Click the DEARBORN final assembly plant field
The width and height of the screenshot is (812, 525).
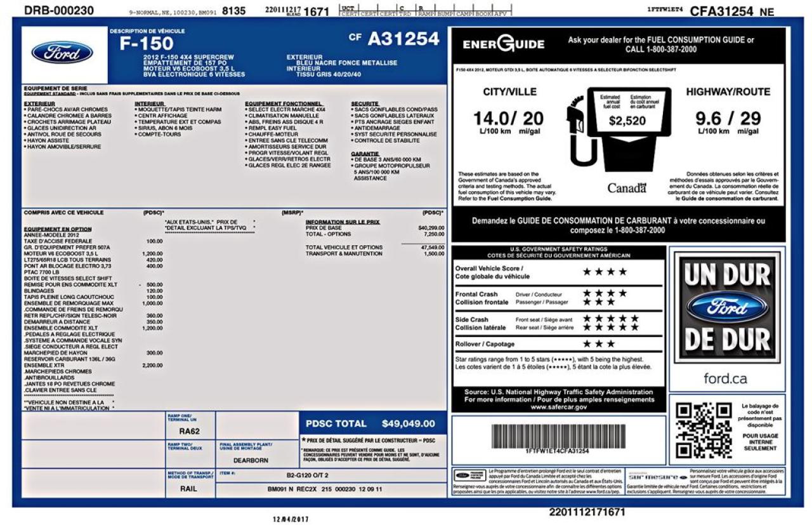coord(251,460)
